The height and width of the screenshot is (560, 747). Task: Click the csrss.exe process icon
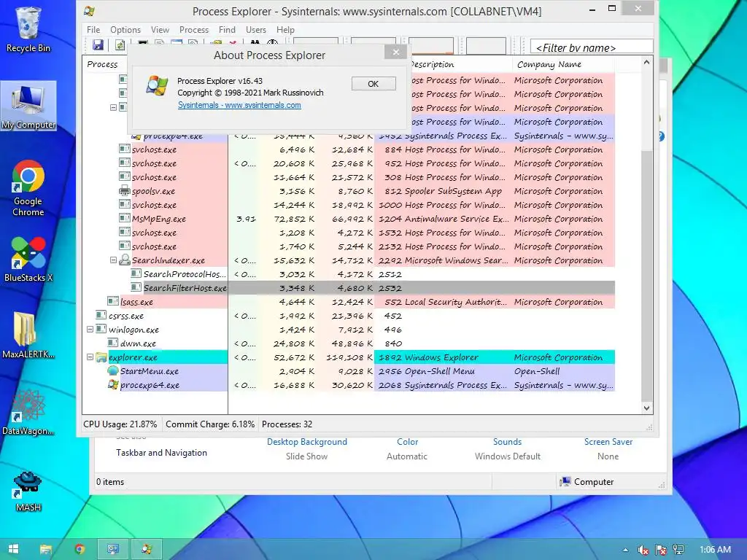(101, 315)
